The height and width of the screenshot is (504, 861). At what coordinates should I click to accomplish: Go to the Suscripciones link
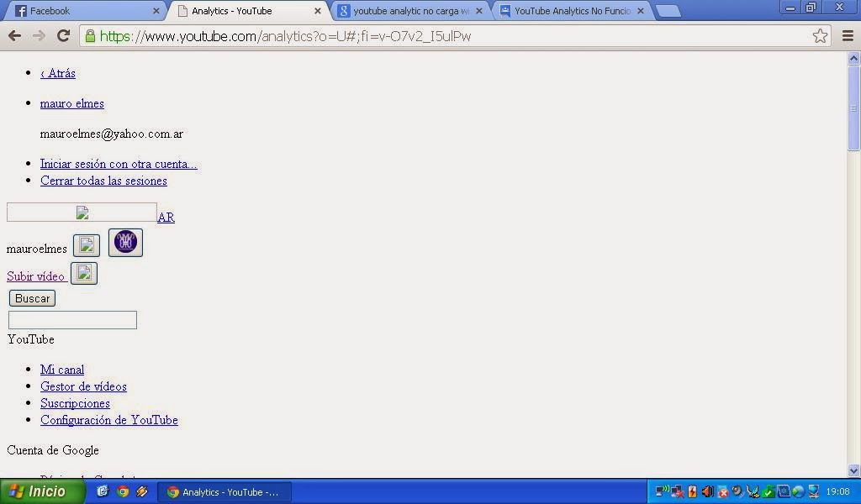75,403
